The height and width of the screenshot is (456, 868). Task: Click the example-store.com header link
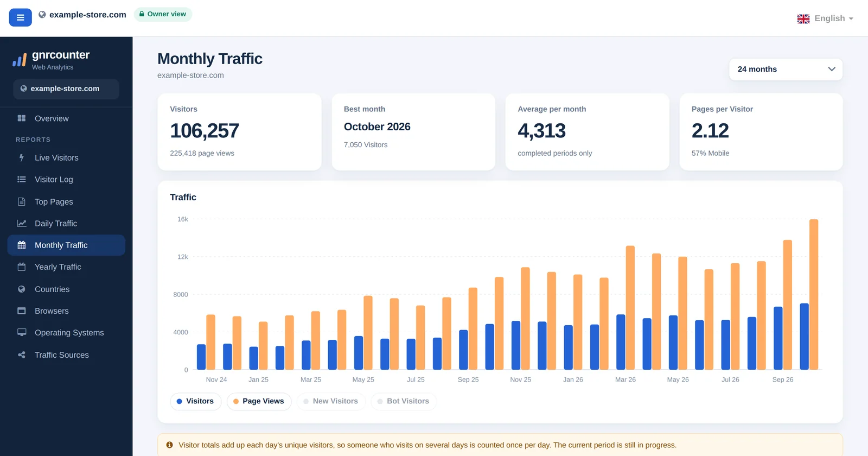[x=87, y=15]
